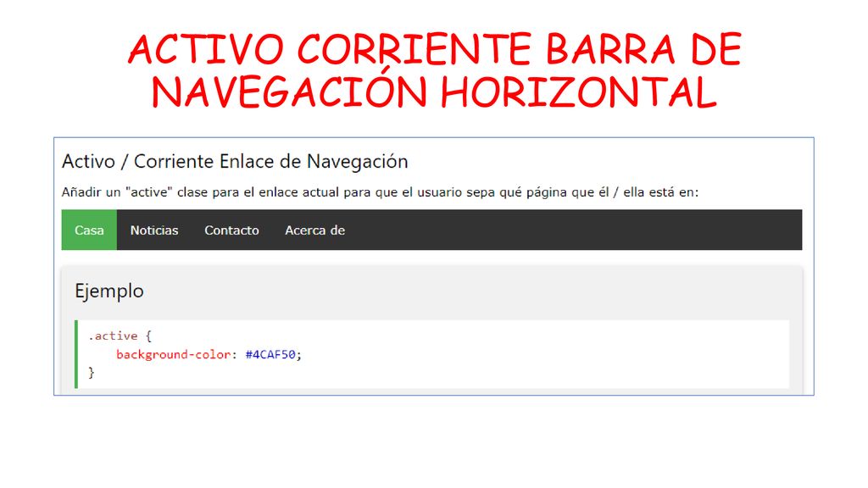
Task: Click the heading Activo / Corriente Enlace de Navegación
Action: click(235, 162)
